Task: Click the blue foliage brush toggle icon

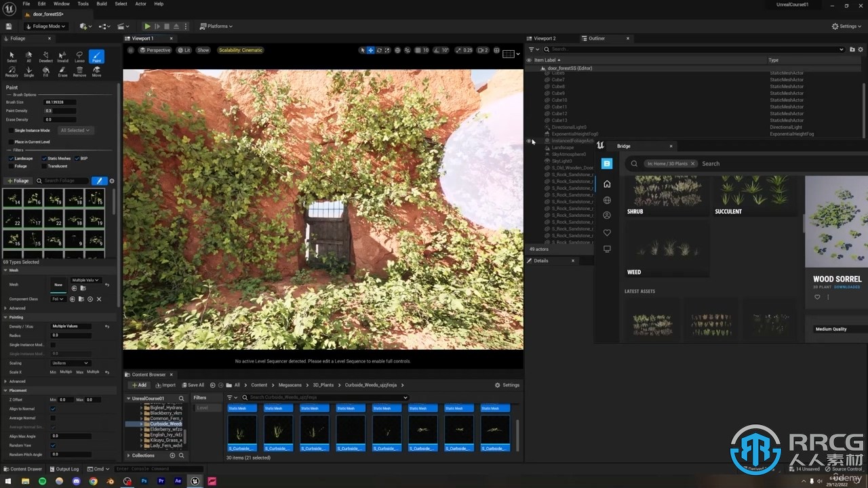Action: click(x=99, y=181)
